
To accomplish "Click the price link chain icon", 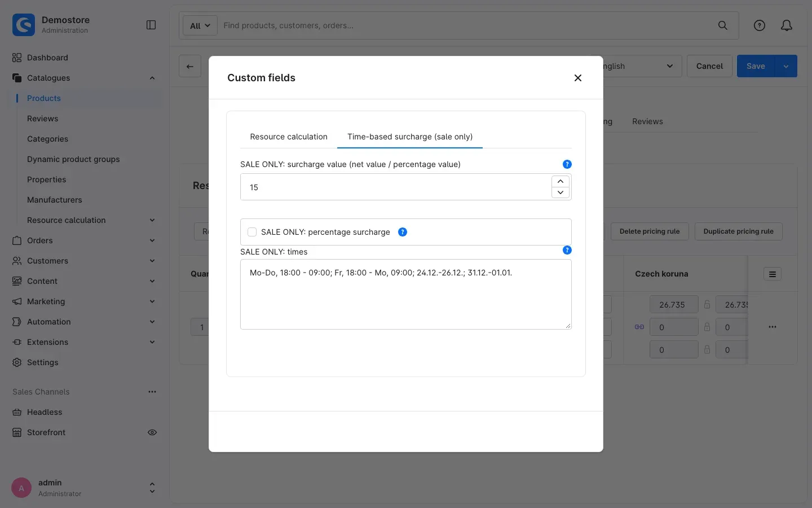I will [639, 327].
